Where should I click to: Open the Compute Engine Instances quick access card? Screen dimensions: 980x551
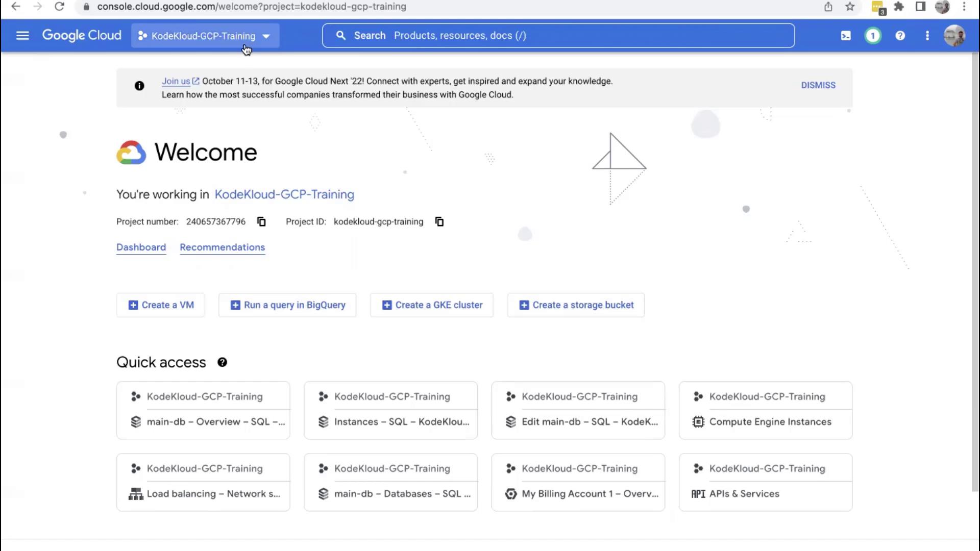coord(765,411)
